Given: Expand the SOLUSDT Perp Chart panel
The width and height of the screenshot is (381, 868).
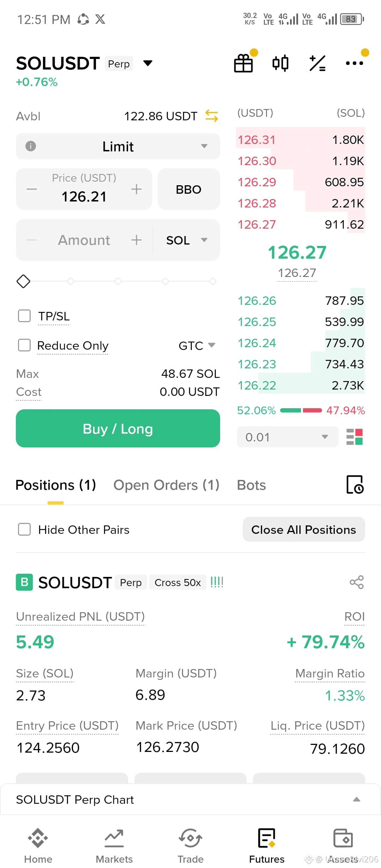Looking at the screenshot, I should click(x=190, y=800).
